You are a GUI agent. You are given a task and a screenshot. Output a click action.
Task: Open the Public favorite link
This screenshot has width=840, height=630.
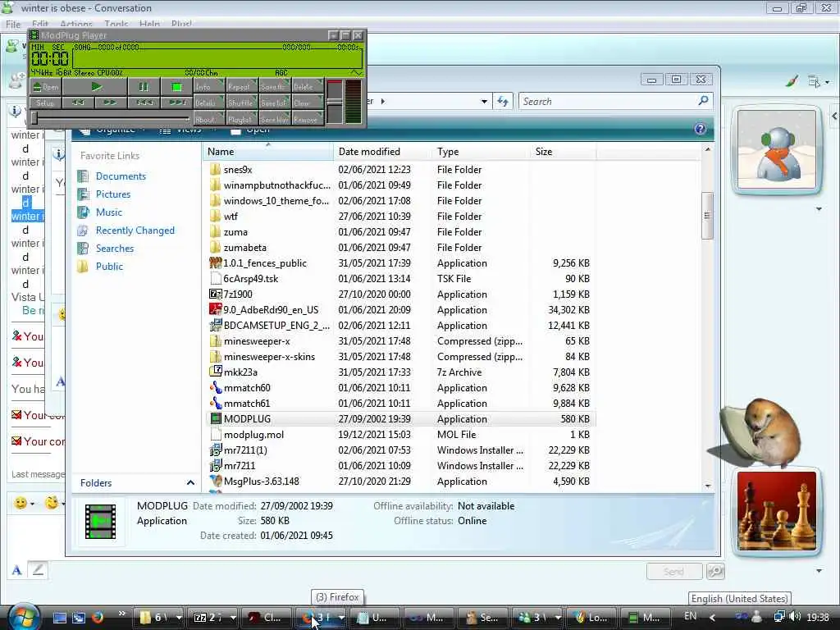[109, 267]
